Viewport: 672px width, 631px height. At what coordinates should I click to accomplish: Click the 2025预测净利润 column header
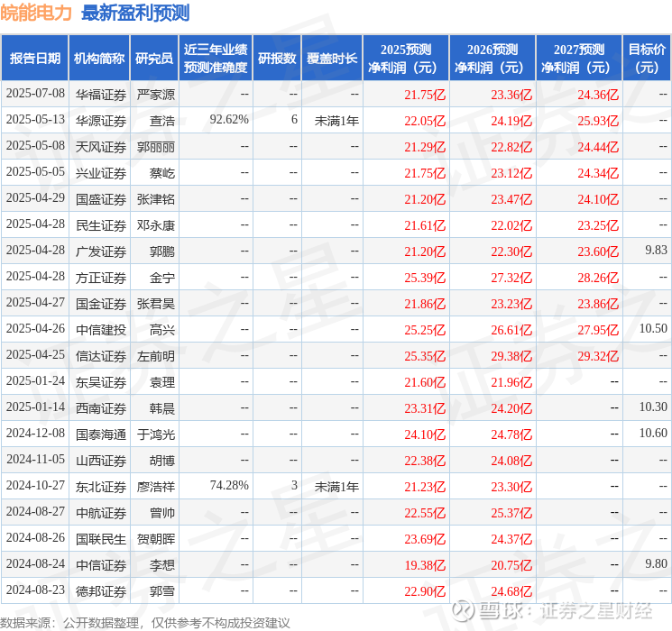406,59
